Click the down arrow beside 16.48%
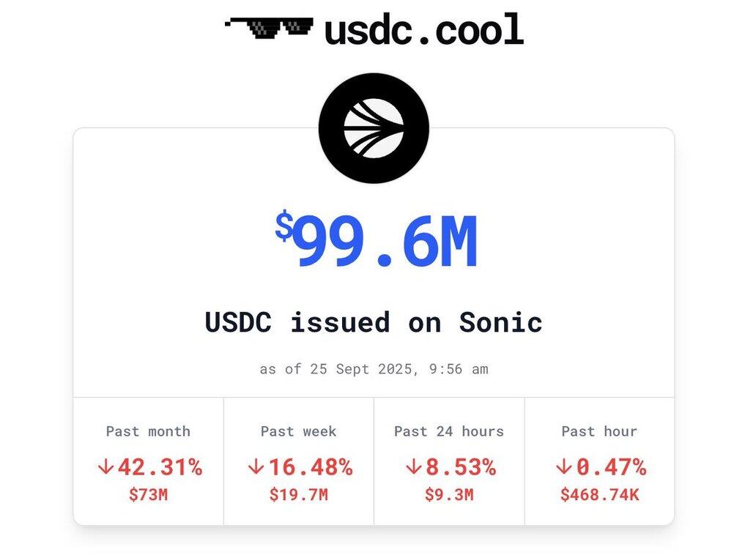This screenshot has width=756, height=558. coord(256,467)
